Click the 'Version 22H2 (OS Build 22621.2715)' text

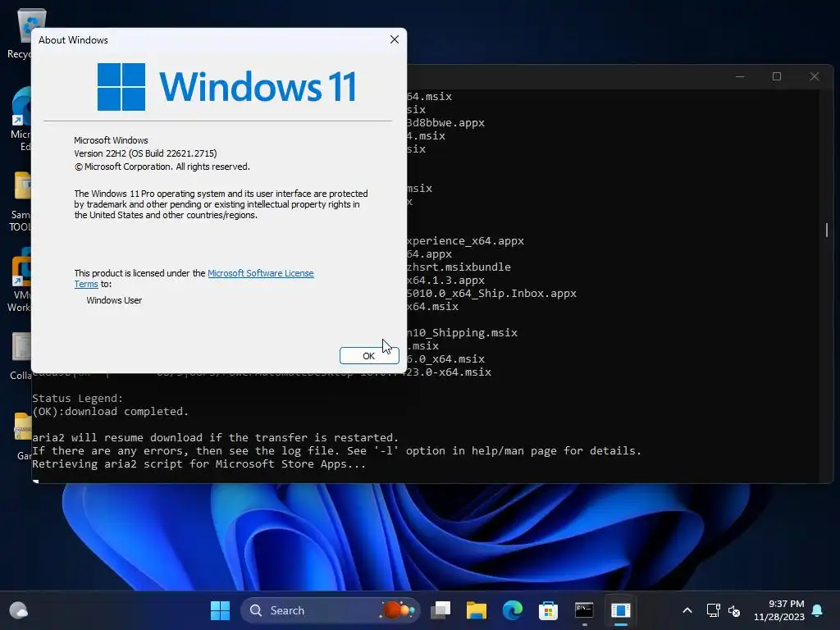tap(145, 153)
